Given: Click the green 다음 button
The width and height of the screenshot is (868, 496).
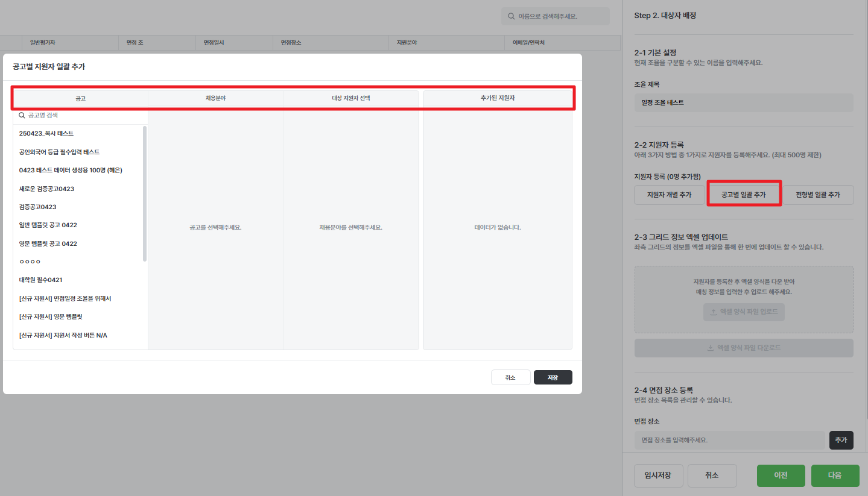Looking at the screenshot, I should (x=835, y=475).
